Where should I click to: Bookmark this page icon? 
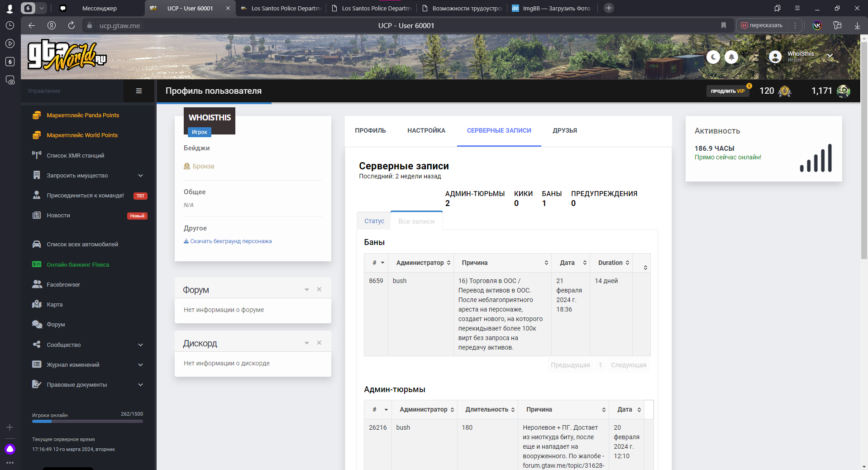pos(724,26)
